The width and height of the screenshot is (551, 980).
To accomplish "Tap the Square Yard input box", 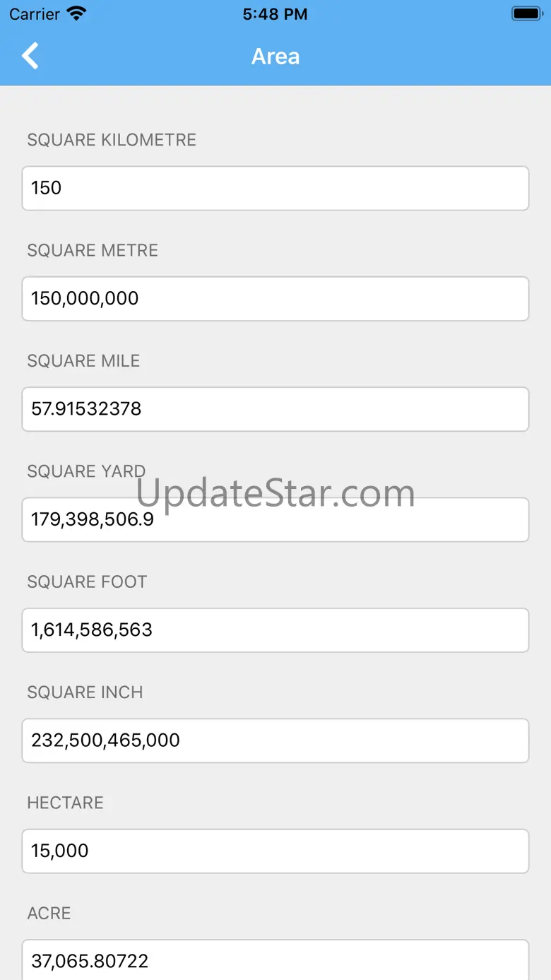I will (275, 520).
